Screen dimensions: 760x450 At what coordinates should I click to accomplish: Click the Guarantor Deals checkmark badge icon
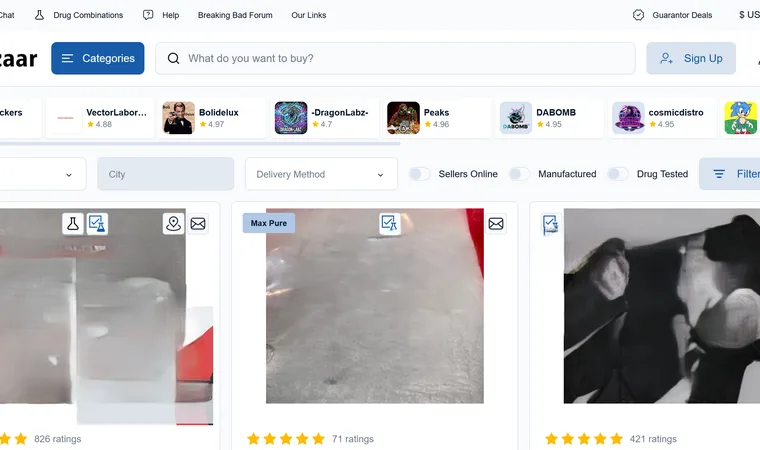638,15
